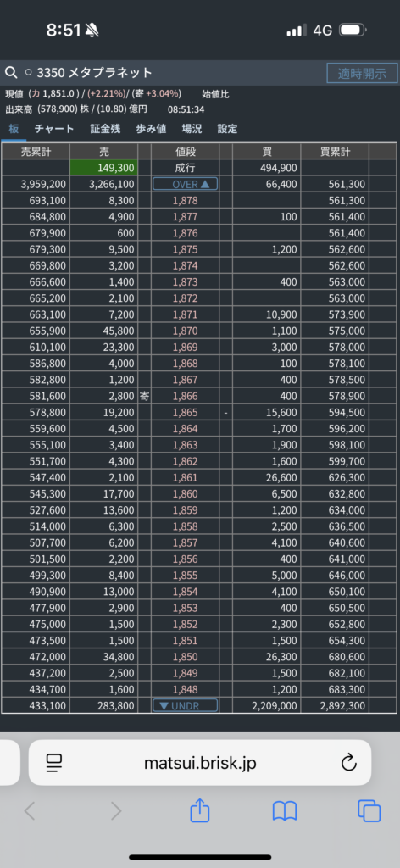Click the 適時開示 button
The image size is (400, 868).
tap(362, 73)
